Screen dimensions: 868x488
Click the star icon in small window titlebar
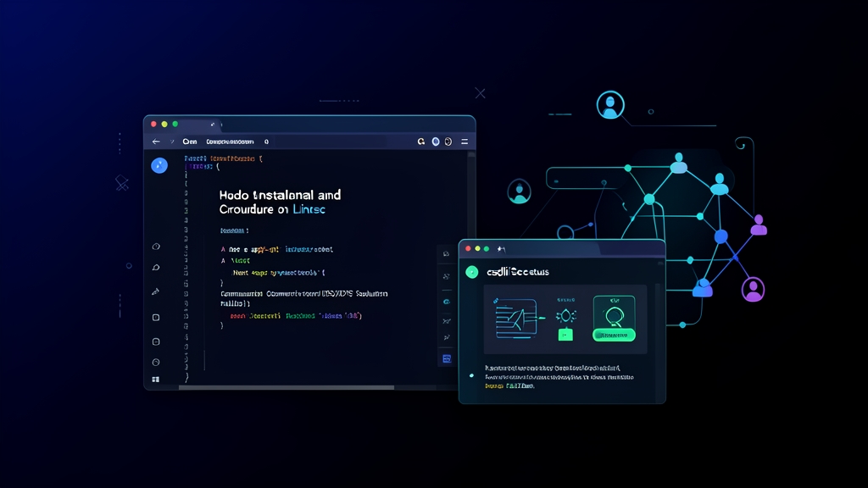click(501, 249)
